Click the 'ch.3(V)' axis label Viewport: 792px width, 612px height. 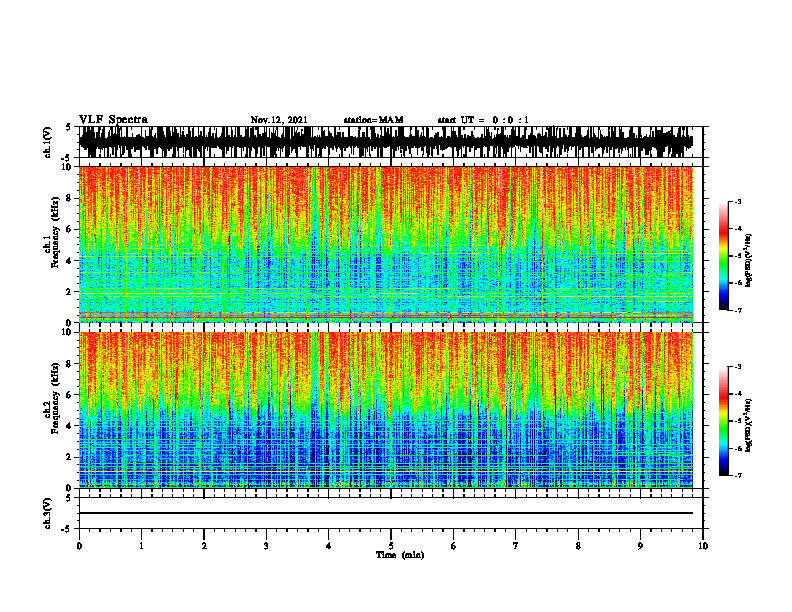pos(48,513)
